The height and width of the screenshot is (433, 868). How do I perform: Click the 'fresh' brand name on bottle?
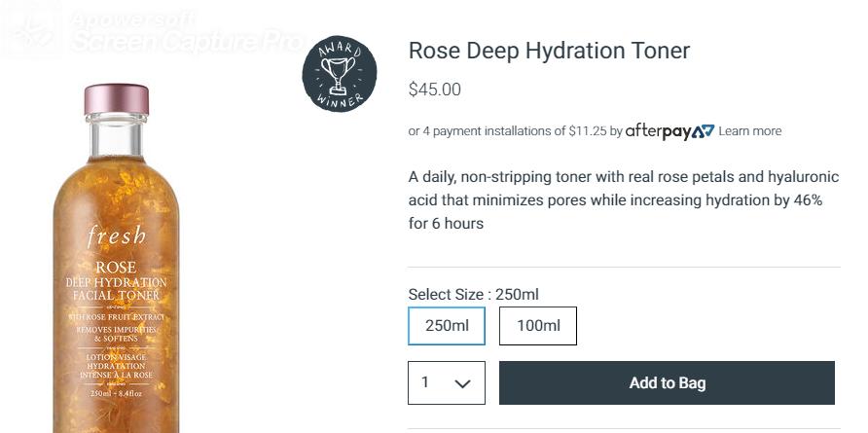pyautogui.click(x=117, y=236)
